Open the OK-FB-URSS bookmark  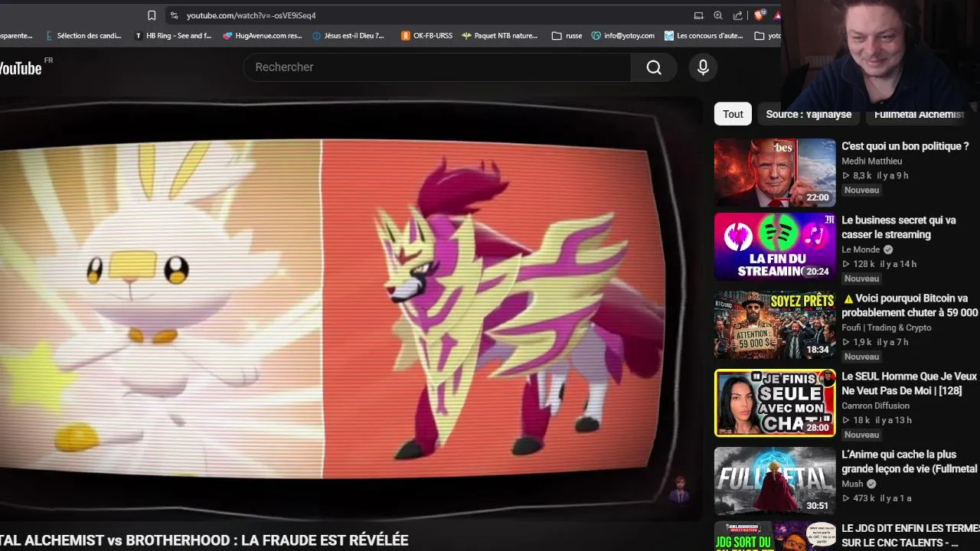[426, 35]
